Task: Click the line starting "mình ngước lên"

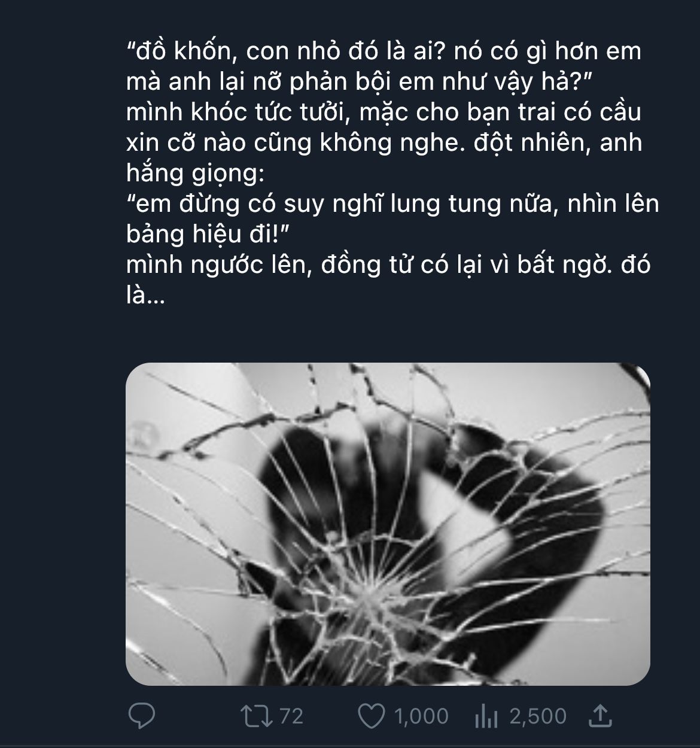Action: [x=388, y=265]
